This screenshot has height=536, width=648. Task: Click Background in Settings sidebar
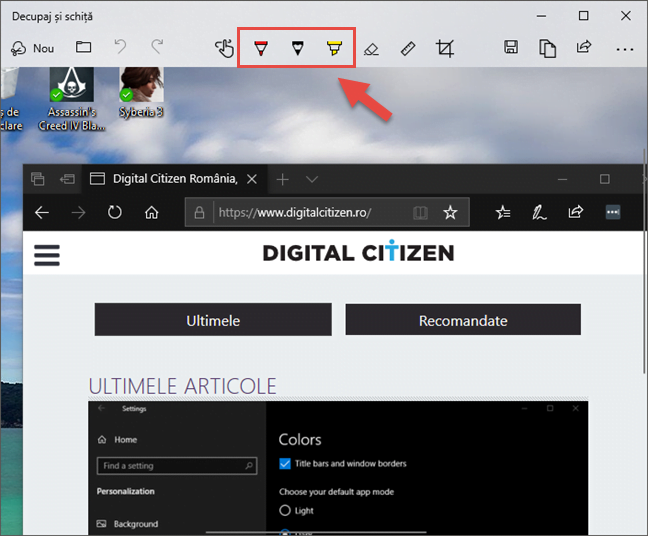(x=127, y=524)
